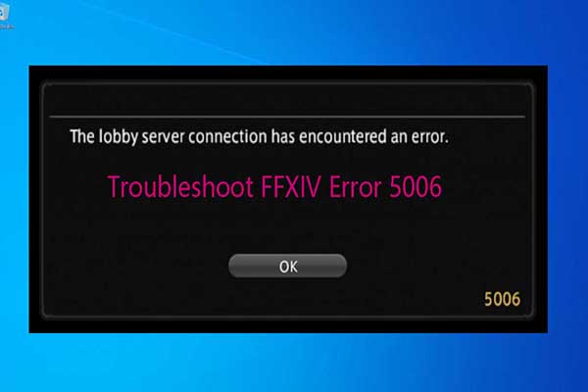The width and height of the screenshot is (588, 392).
Task: Click 'FFXIV' in the pink headline
Action: click(x=291, y=186)
